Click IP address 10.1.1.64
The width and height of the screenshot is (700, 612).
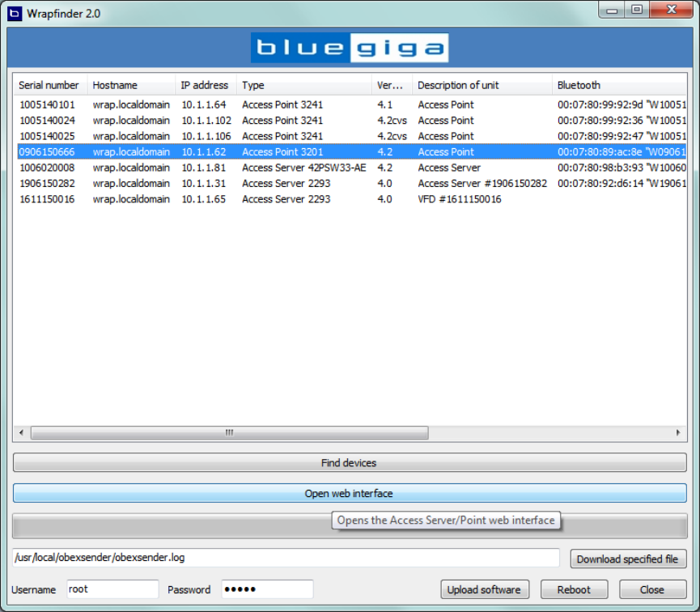[x=204, y=105]
